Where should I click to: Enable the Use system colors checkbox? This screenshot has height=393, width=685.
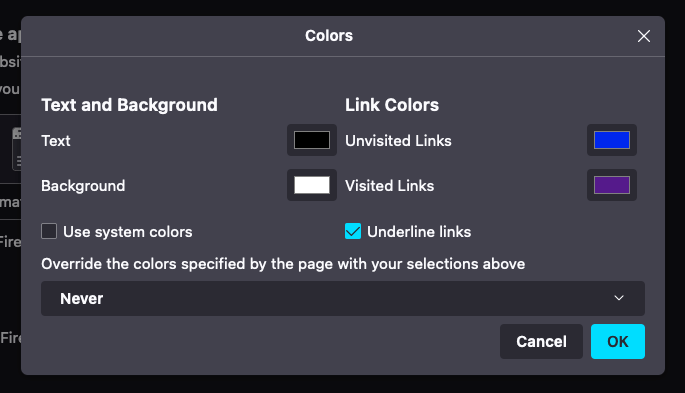[x=49, y=231]
